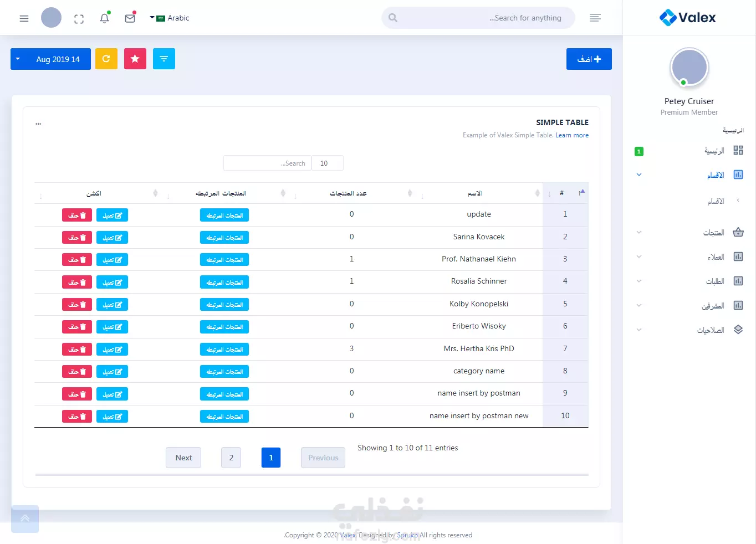
Task: Click the pink star button
Action: [x=135, y=59]
